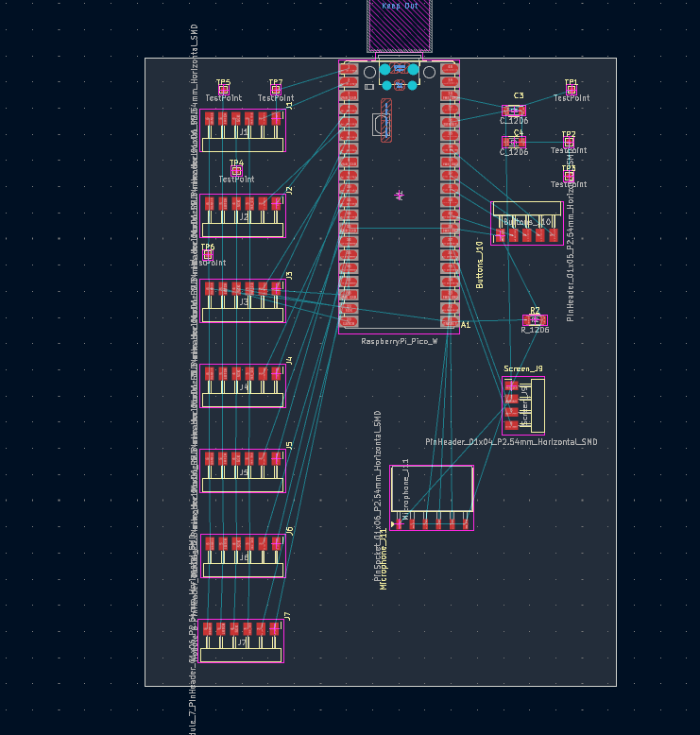Click the "C_1206" text under C3

pyautogui.click(x=514, y=121)
